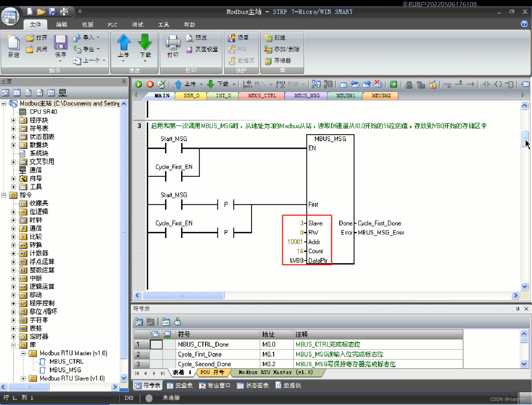Select MBUS_MSG in the library tree
Image resolution: width=532 pixels, height=405 pixels.
pos(60,370)
